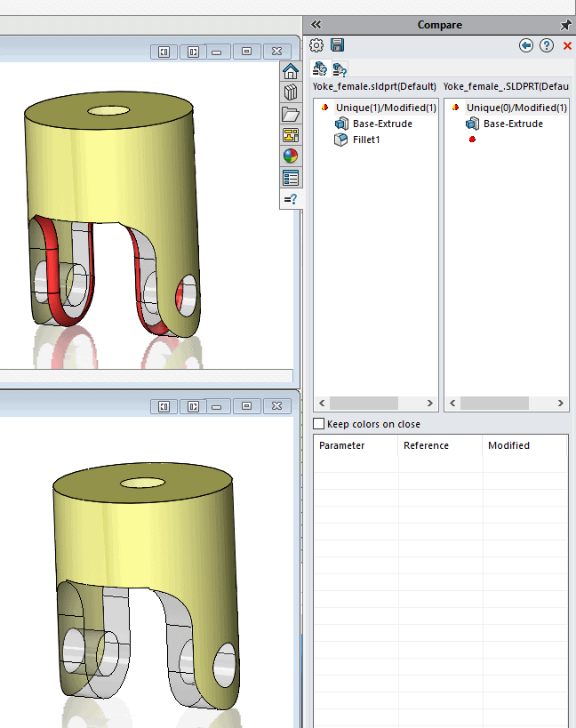The image size is (576, 728).
Task: Save the comparison results report
Action: coord(338,45)
